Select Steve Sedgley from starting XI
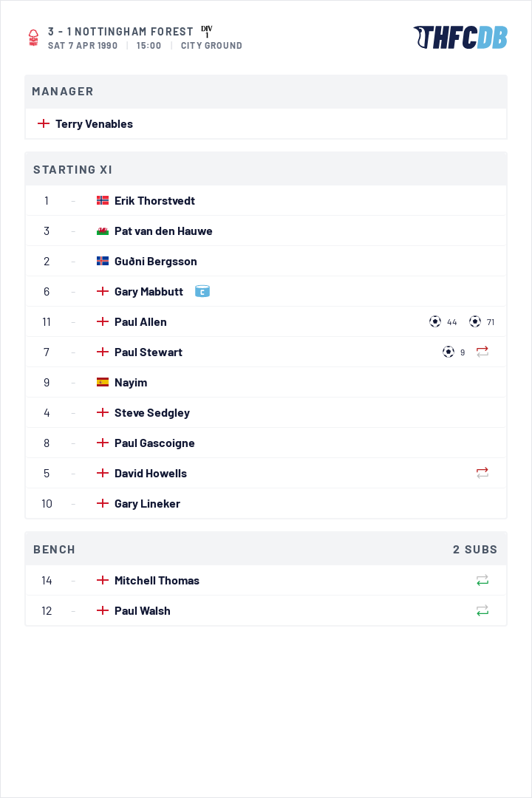 click(x=266, y=413)
